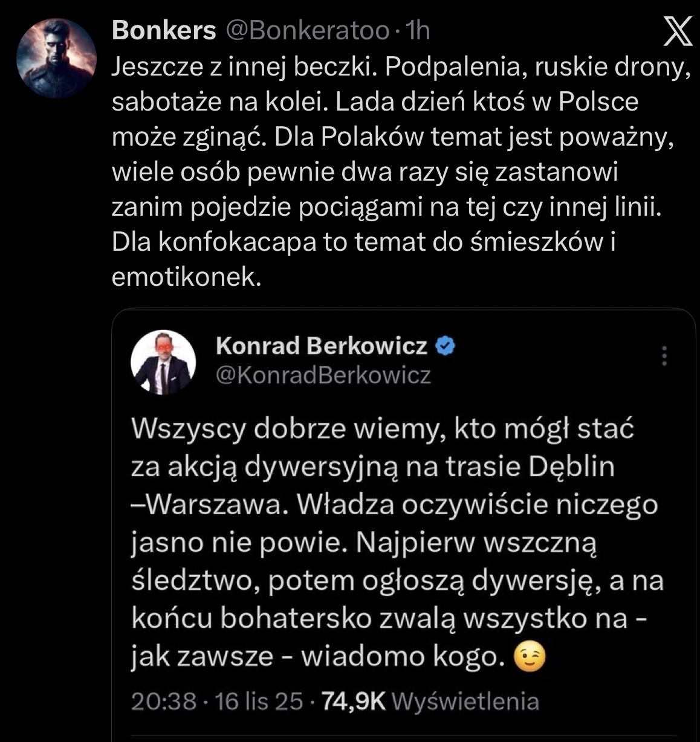Open the Bonkers profile picture
The image size is (700, 742).
(56, 59)
